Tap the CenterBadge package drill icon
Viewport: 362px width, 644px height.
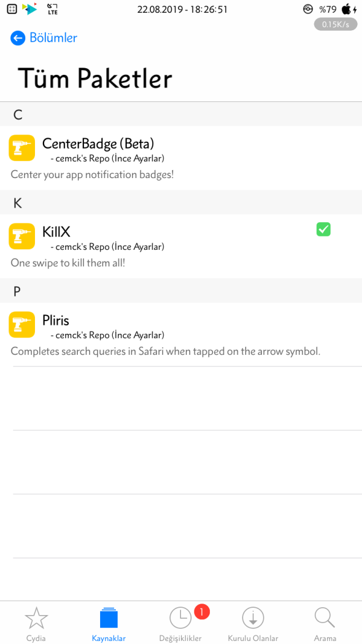22,148
